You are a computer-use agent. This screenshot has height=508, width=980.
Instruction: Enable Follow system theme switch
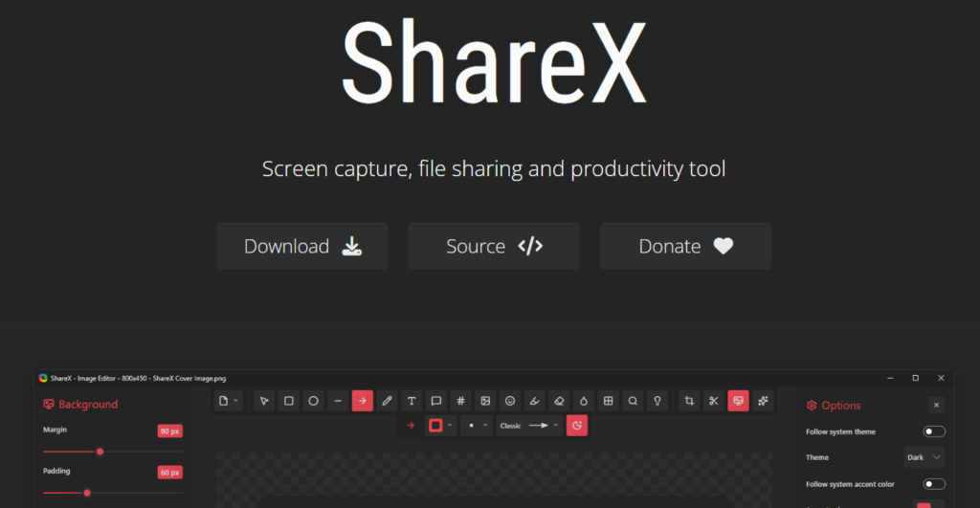(934, 431)
